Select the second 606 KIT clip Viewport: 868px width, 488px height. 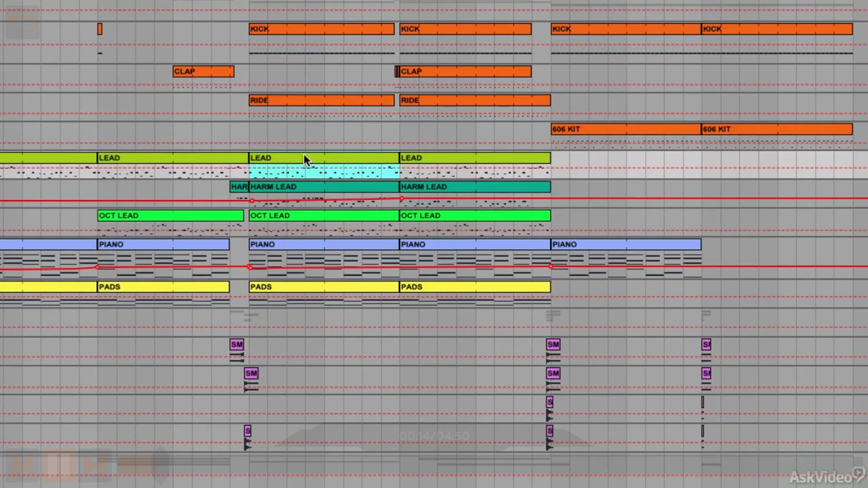pyautogui.click(x=777, y=129)
